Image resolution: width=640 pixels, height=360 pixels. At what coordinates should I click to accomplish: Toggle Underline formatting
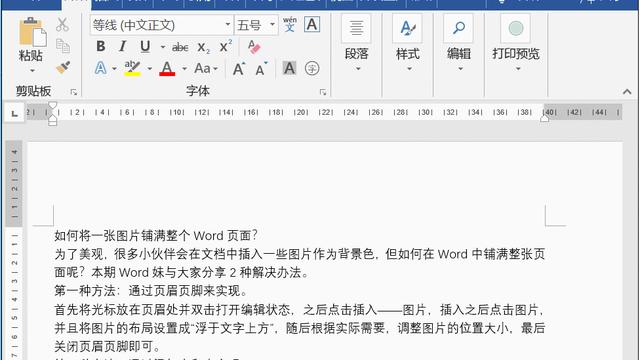(x=145, y=47)
